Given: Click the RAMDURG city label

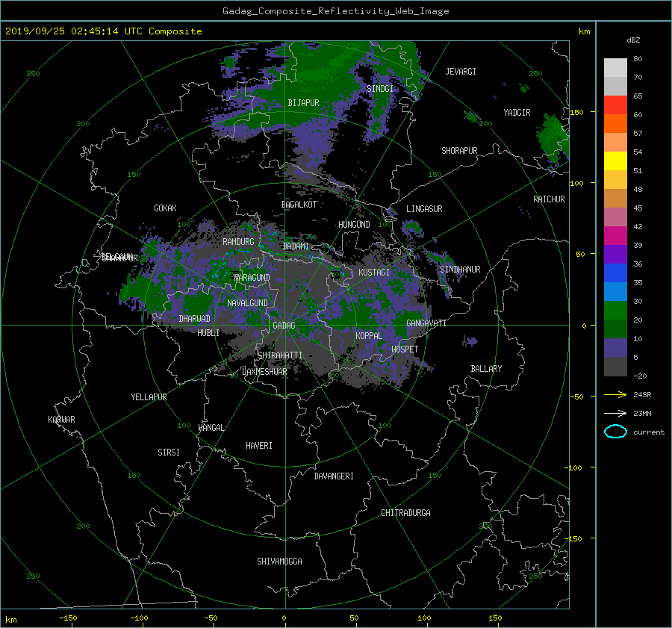Looking at the screenshot, I should (x=238, y=242).
